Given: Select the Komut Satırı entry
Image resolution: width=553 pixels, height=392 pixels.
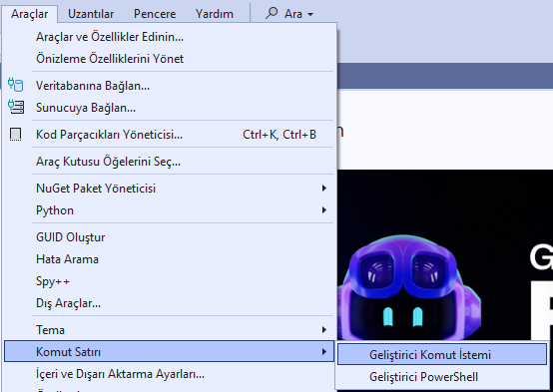Looking at the screenshot, I should coord(169,351).
